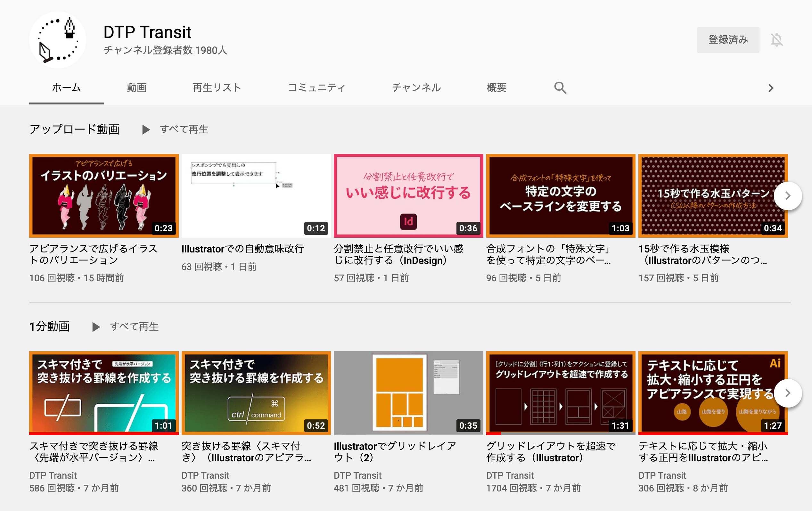Click DTP Transit under 306 回視聴 video

[662, 475]
